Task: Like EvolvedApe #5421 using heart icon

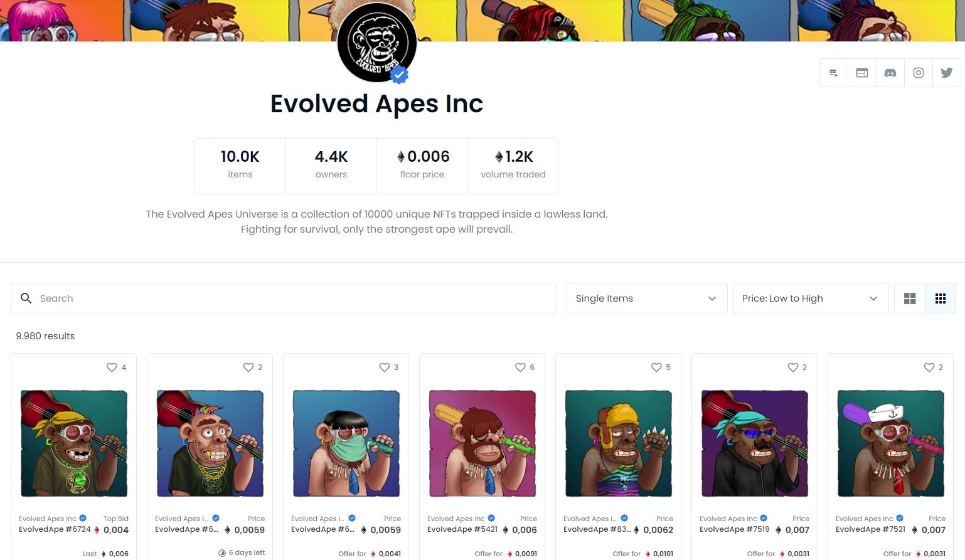Action: [x=520, y=367]
